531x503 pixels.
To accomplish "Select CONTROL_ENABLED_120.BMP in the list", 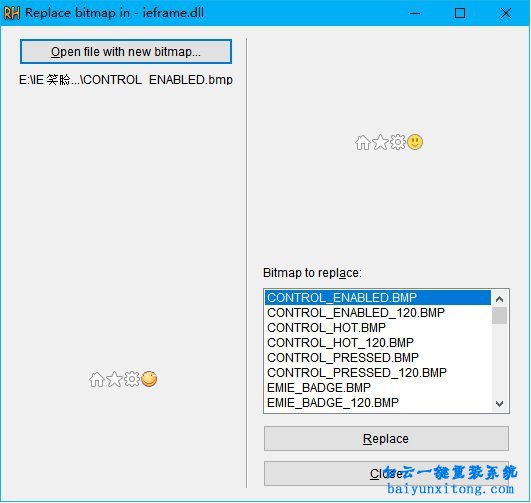I will coord(378,312).
